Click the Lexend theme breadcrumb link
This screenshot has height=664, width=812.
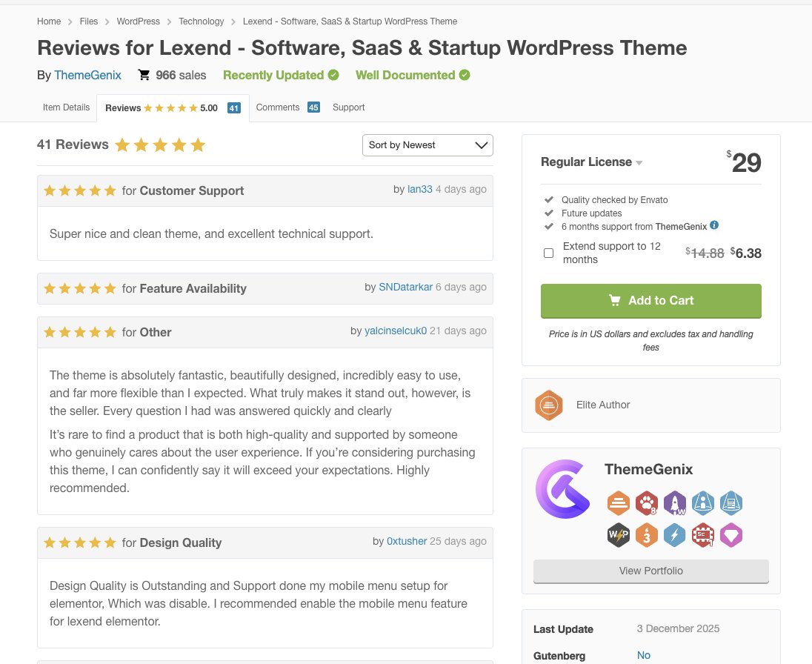pos(350,21)
